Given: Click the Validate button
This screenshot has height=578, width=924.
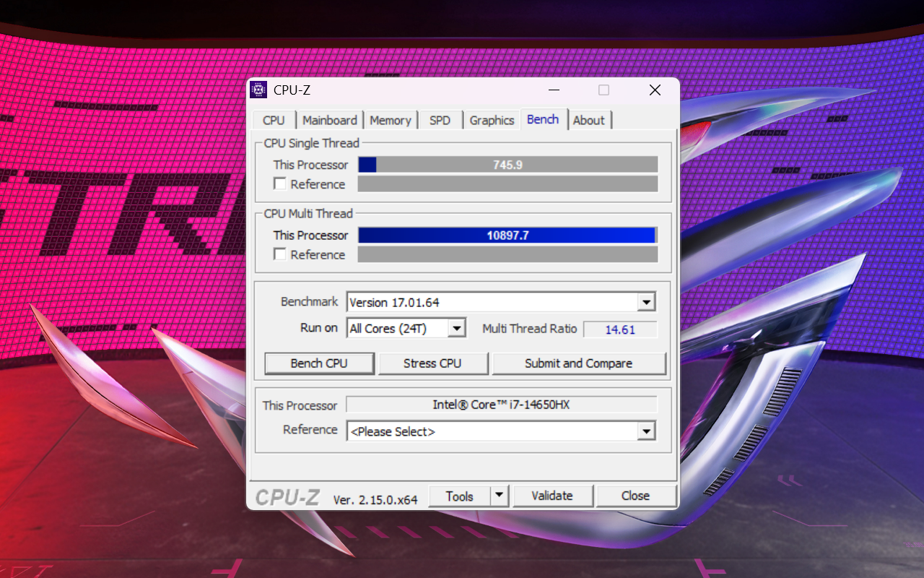Looking at the screenshot, I should (x=552, y=496).
